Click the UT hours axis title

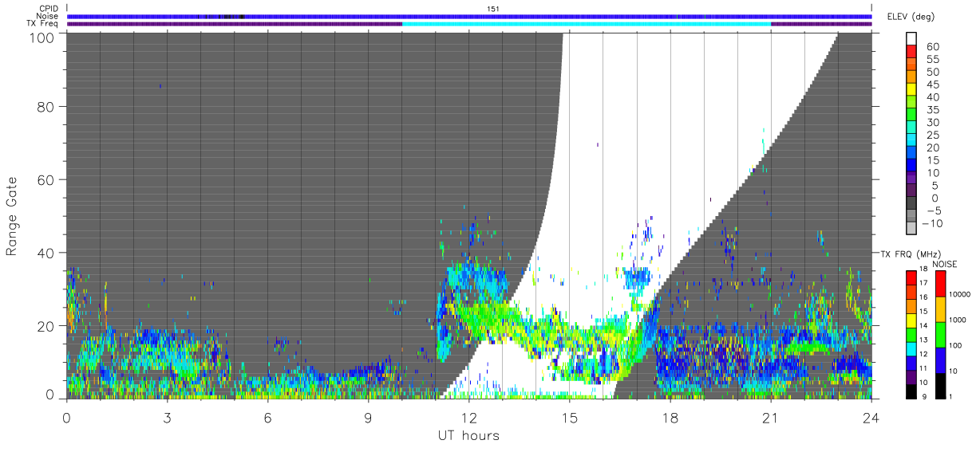click(x=468, y=435)
